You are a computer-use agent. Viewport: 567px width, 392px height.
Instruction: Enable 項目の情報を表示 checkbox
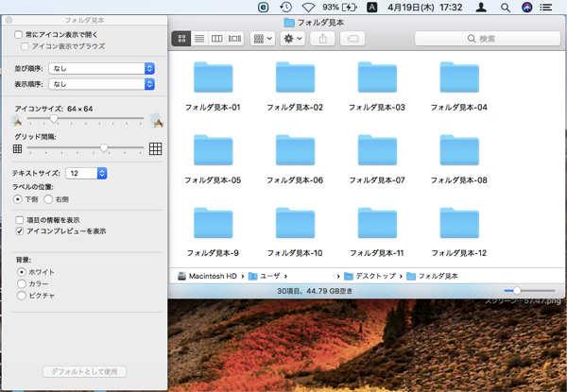[20, 220]
